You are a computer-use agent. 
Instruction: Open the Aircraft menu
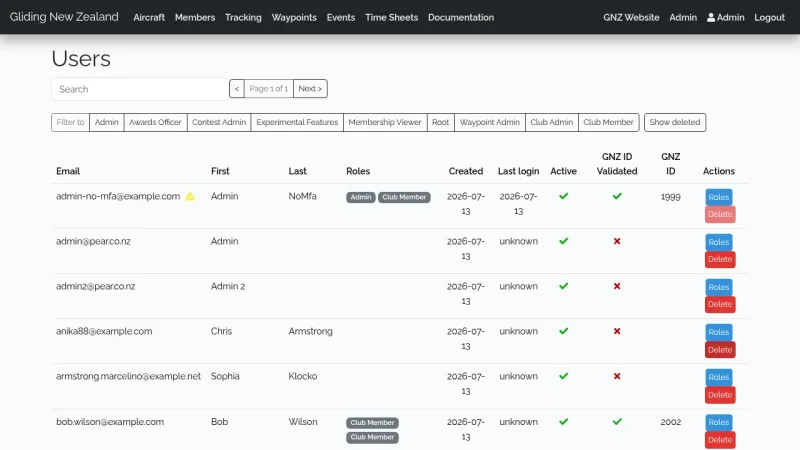coord(149,17)
